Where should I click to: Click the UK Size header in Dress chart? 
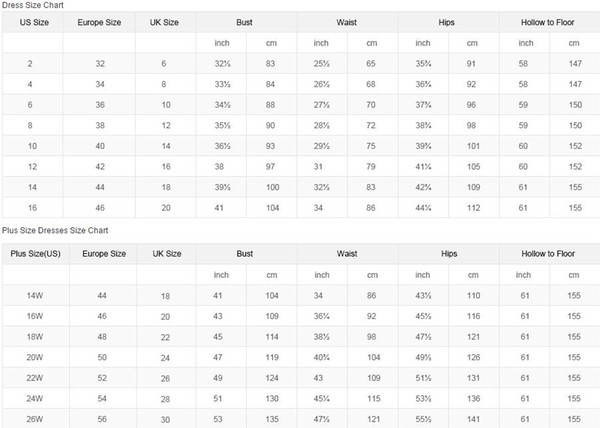coord(165,22)
